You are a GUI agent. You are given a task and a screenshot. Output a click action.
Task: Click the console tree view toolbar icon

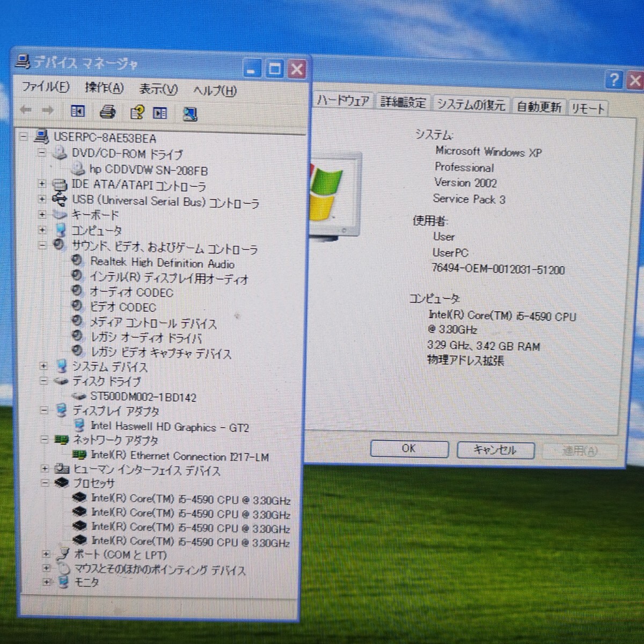[x=78, y=111]
